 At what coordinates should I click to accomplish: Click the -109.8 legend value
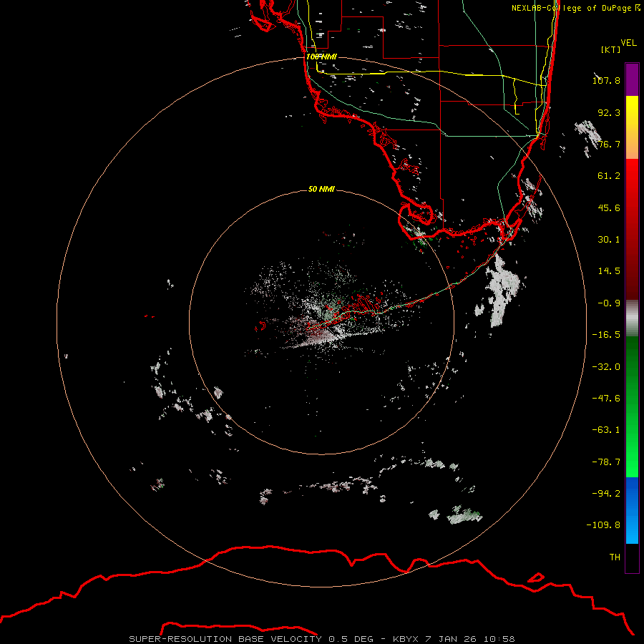603,525
